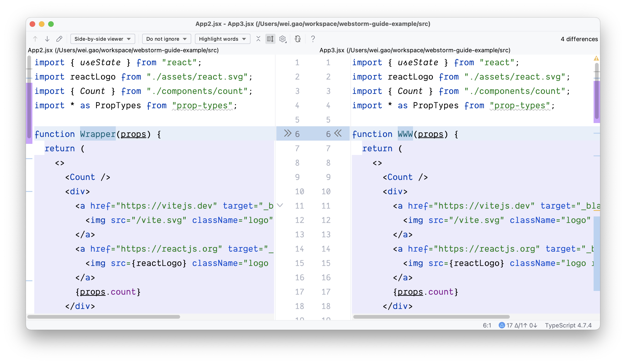This screenshot has height=364, width=626.
Task: Click Wrapper function name in left pane
Action: 98,134
